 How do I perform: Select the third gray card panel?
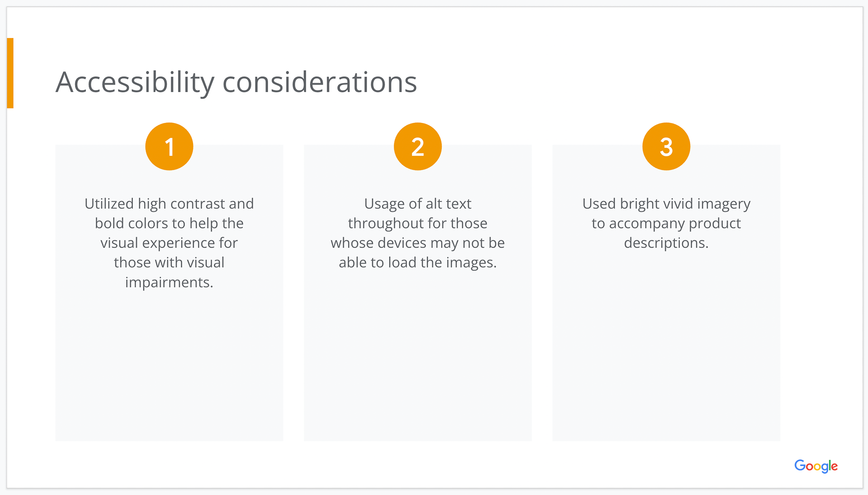[666, 293]
